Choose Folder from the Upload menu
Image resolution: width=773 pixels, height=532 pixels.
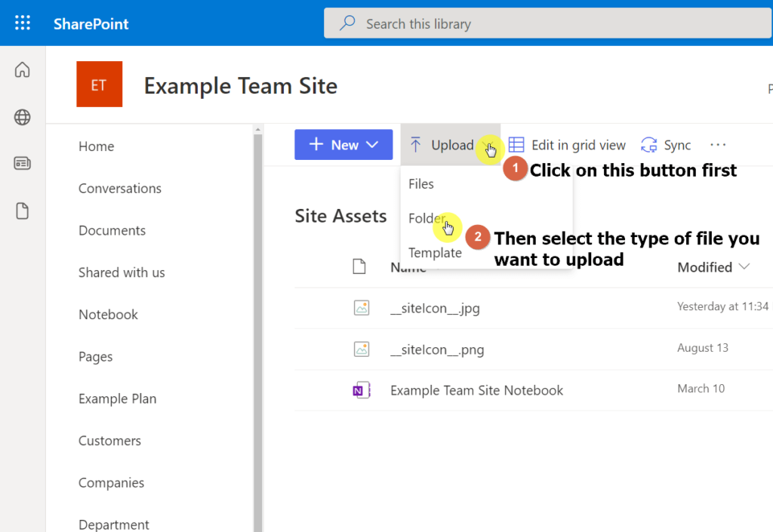[427, 218]
